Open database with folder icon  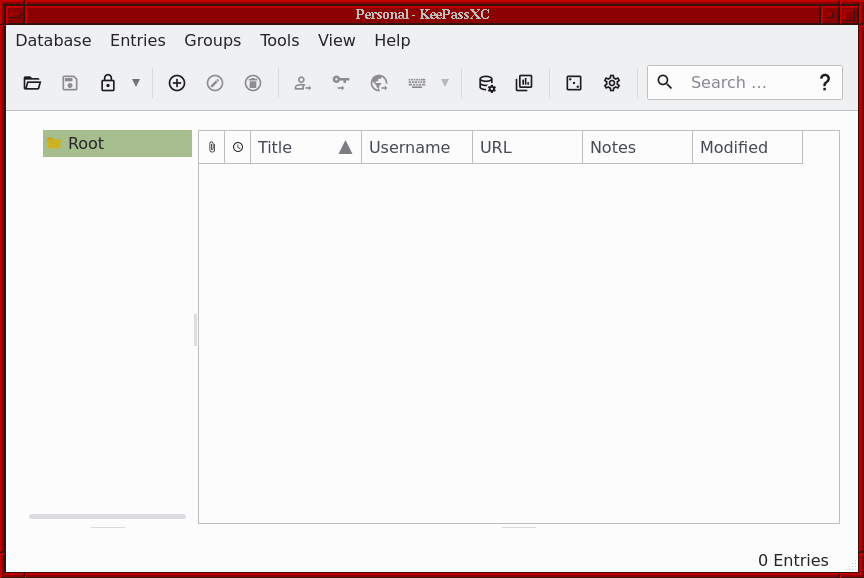point(32,83)
